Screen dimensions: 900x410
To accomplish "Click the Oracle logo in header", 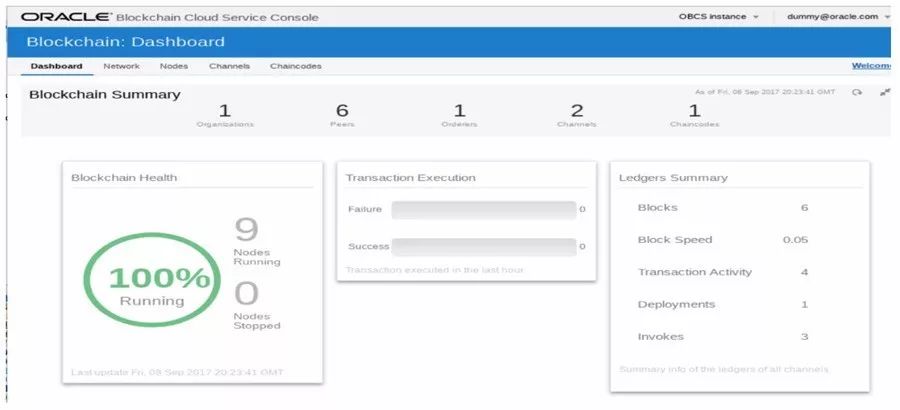I will click(x=66, y=17).
